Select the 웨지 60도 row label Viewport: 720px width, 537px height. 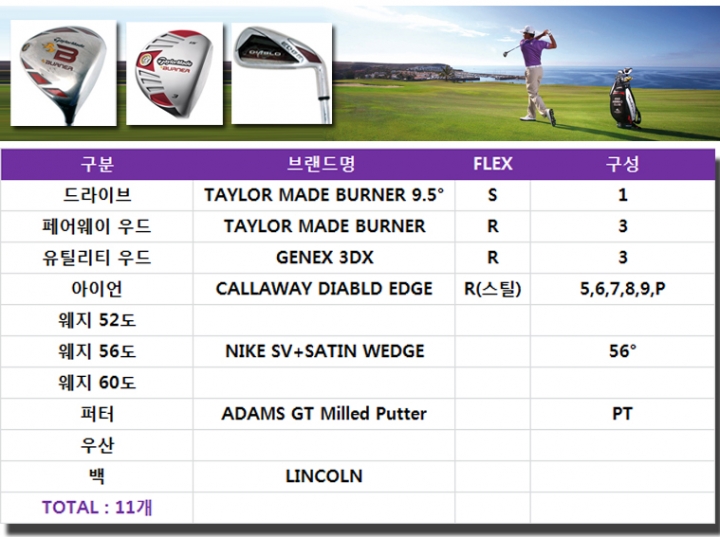pos(97,383)
